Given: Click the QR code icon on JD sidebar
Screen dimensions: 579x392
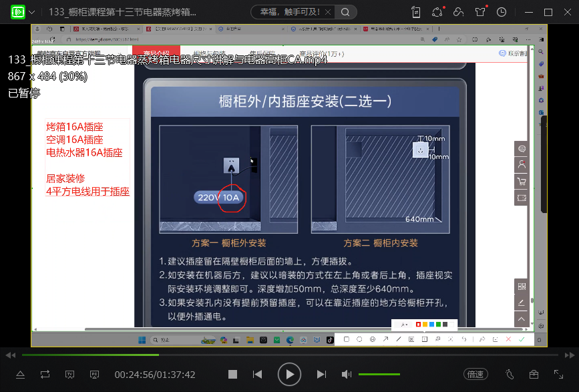Looking at the screenshot, I should point(522,286).
